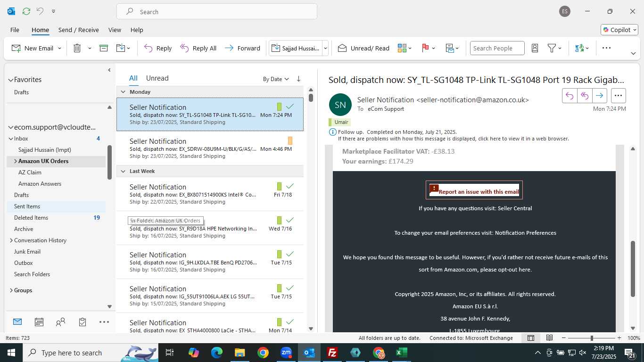Collapse the folder pane arrow
Viewport: 644px width, 362px height.
tap(109, 70)
